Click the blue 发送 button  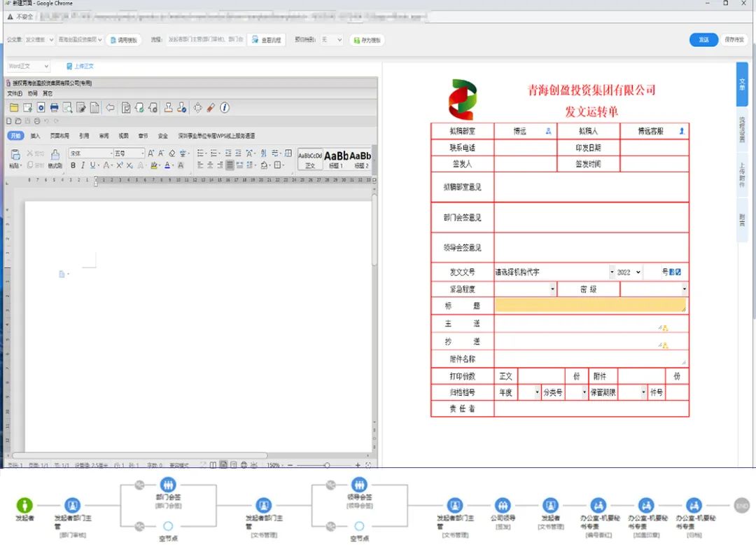pyautogui.click(x=703, y=40)
